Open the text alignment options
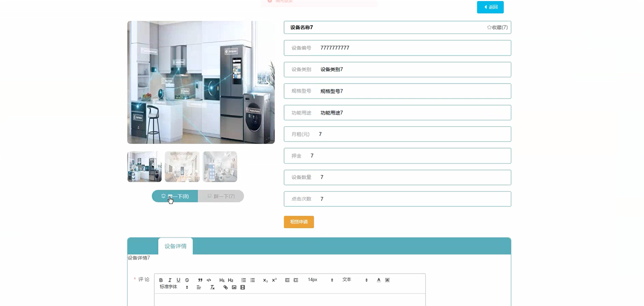 click(199, 287)
